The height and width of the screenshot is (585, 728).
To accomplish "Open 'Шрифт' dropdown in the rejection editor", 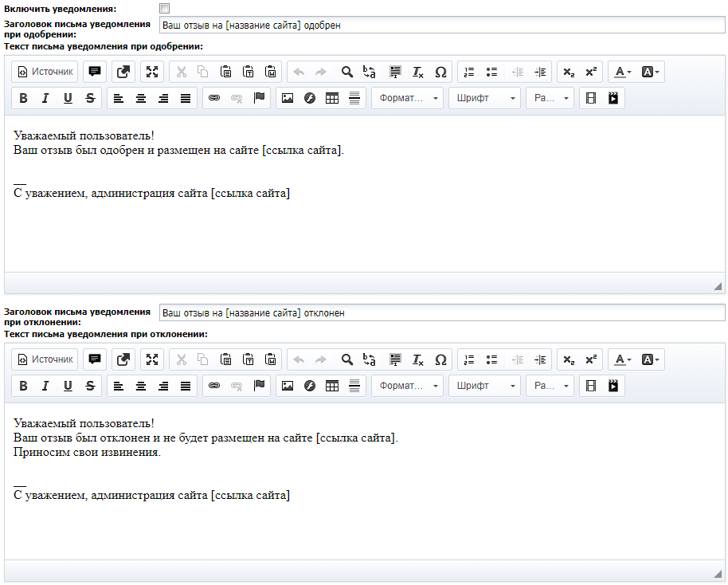I will (484, 386).
